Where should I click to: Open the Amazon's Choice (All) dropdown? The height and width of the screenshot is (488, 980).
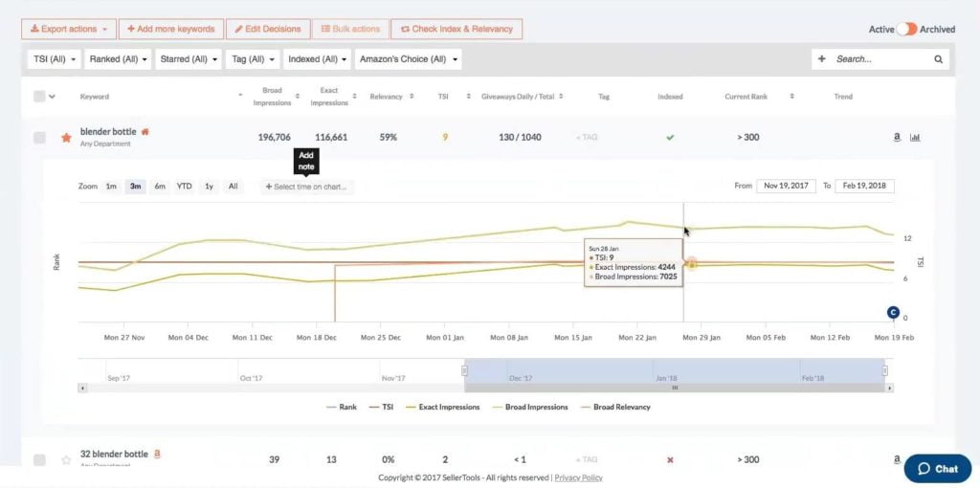pos(408,59)
